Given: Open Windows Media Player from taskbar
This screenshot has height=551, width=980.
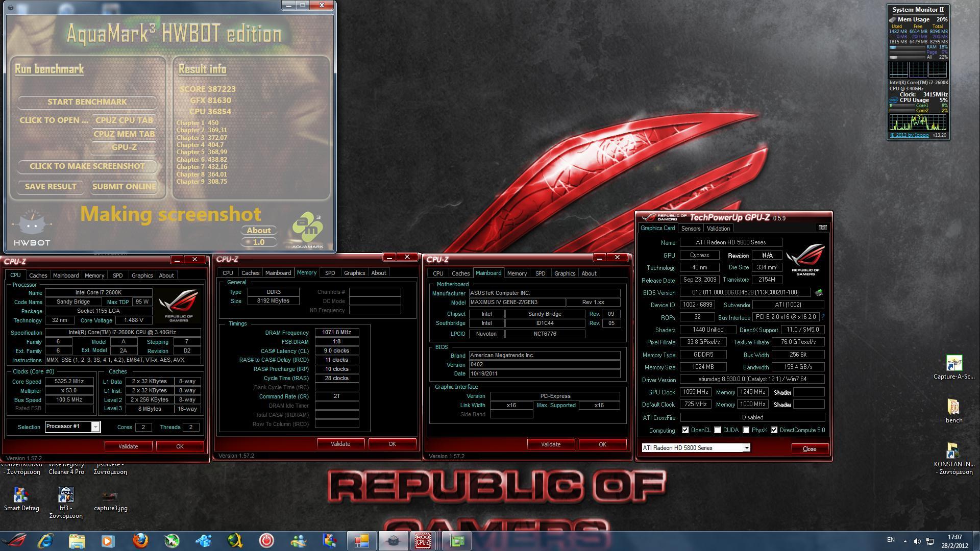Looking at the screenshot, I should point(108,540).
